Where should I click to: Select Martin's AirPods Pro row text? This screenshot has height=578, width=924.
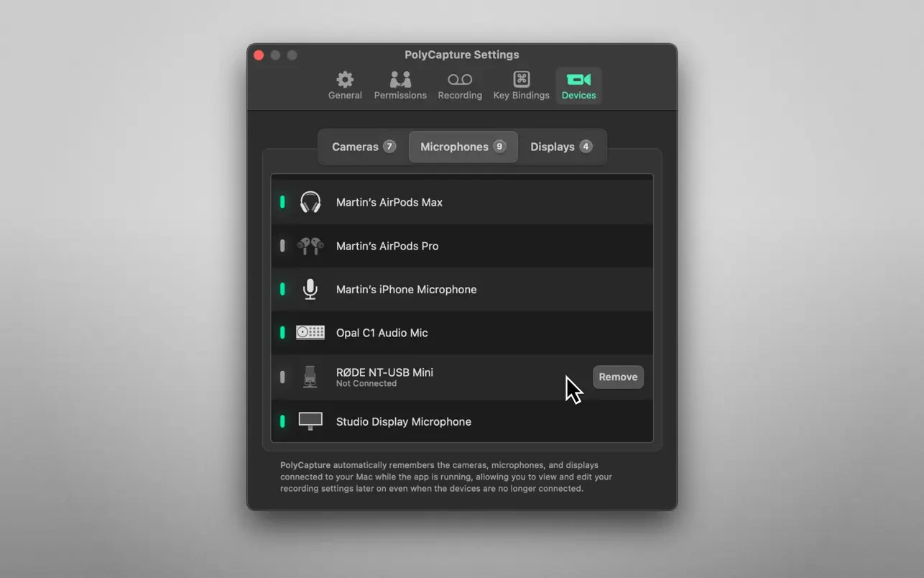387,246
